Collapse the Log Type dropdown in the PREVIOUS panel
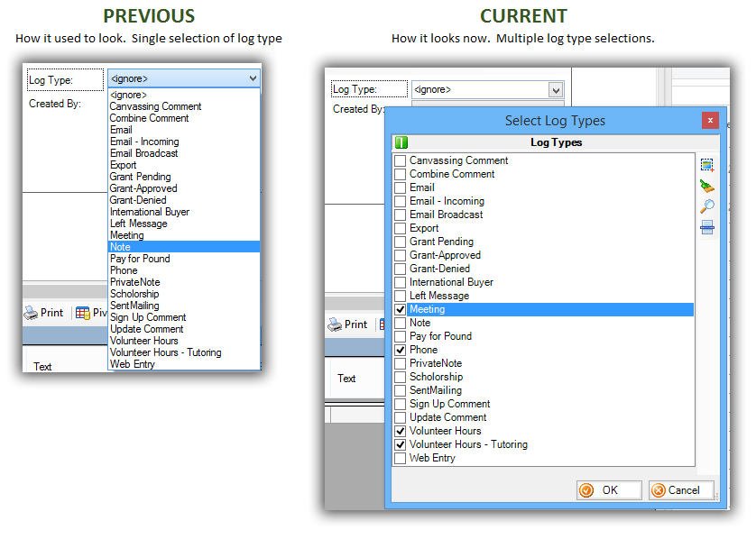This screenshot has height=539, width=756. (x=252, y=79)
